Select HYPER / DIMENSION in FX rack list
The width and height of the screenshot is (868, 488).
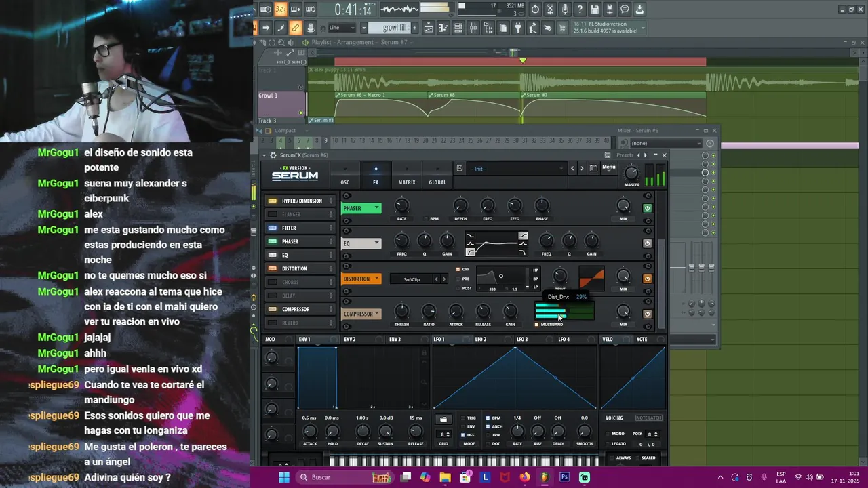302,201
